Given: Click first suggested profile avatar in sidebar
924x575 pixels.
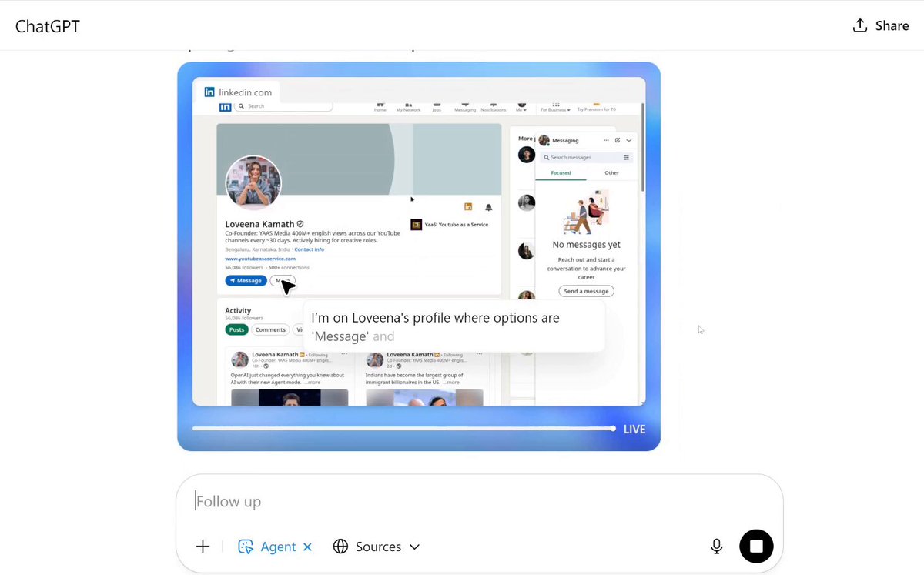Looking at the screenshot, I should point(527,155).
